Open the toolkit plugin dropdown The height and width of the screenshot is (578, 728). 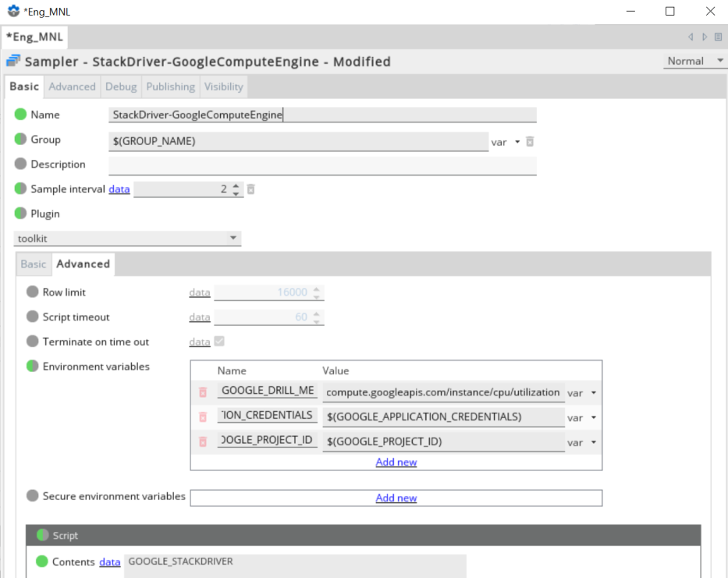127,238
